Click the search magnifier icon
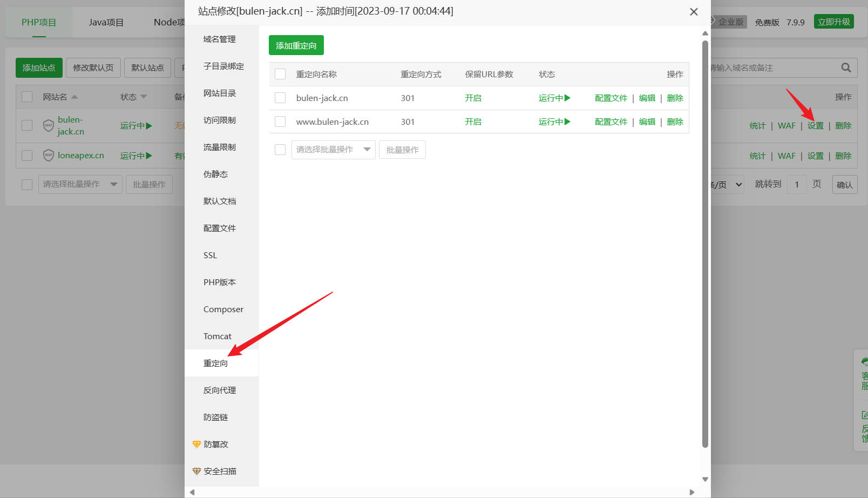 [846, 68]
